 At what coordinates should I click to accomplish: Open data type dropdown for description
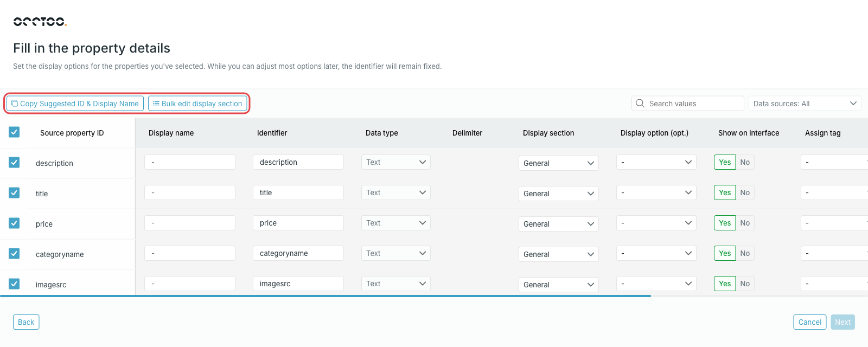click(396, 162)
